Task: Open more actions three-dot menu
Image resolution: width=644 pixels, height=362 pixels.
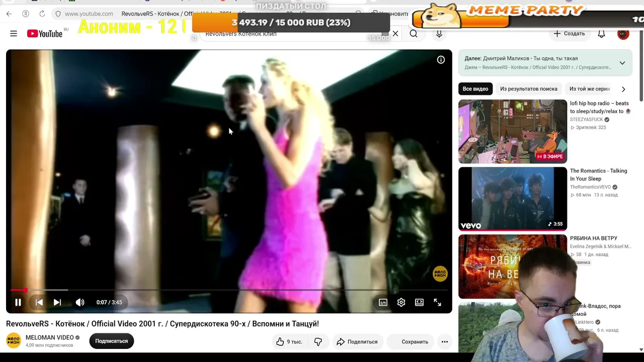Action: (445, 342)
